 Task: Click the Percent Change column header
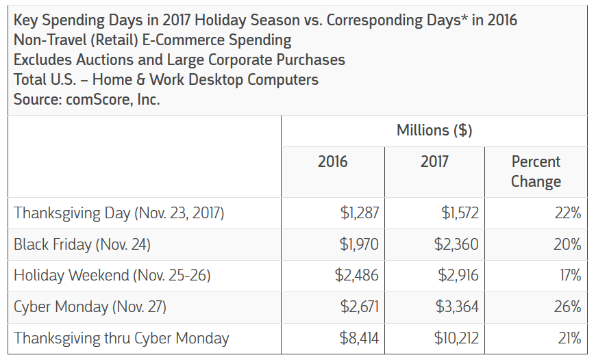536,172
